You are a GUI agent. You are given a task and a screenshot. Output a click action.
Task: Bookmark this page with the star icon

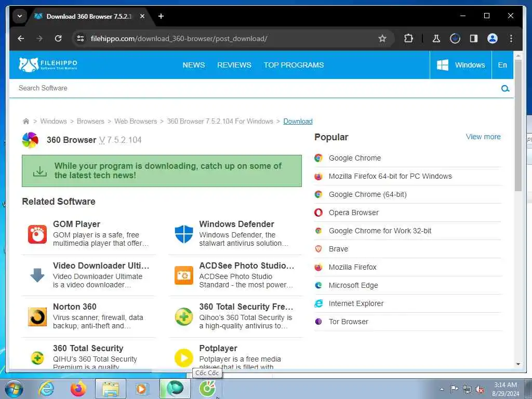pos(382,38)
